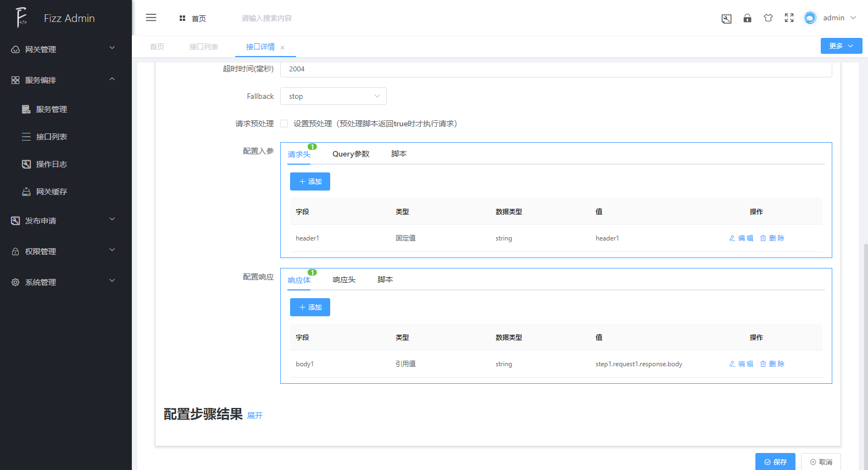Click 添加 button under 请求头
Image resolution: width=868 pixels, height=470 pixels.
coord(310,182)
